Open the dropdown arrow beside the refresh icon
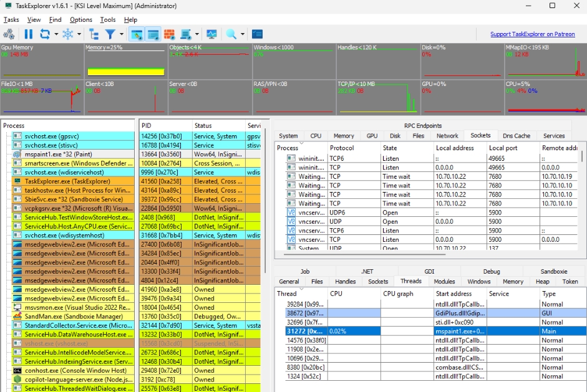Screen dimensions: 587x392 click(x=56, y=34)
